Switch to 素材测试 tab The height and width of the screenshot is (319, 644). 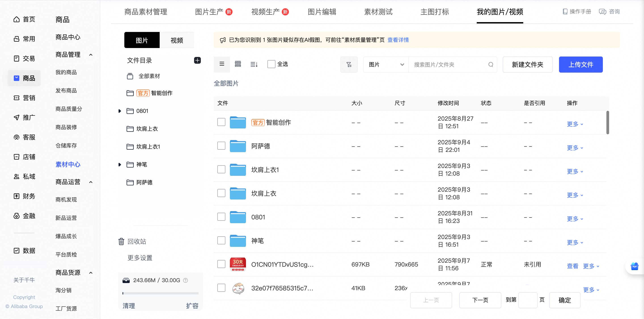378,12
